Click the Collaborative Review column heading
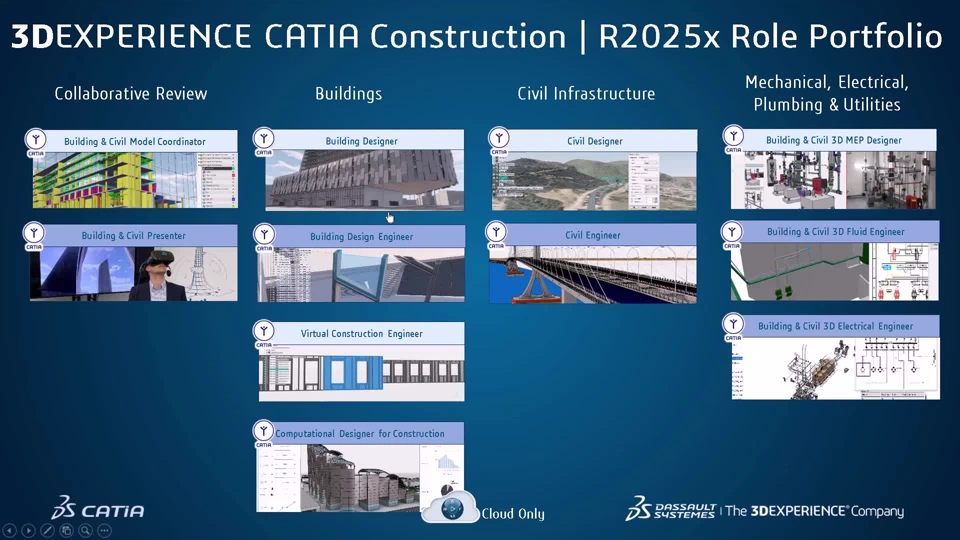 coord(130,94)
